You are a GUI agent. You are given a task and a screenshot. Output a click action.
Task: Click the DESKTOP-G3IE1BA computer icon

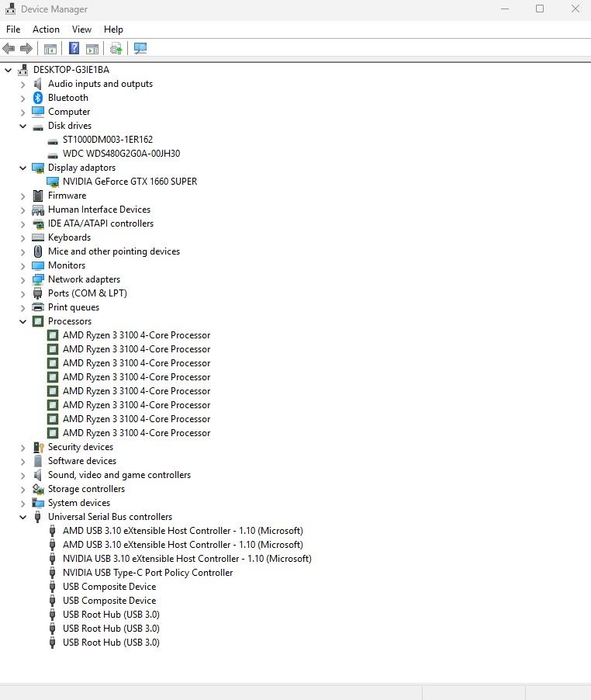[x=22, y=70]
